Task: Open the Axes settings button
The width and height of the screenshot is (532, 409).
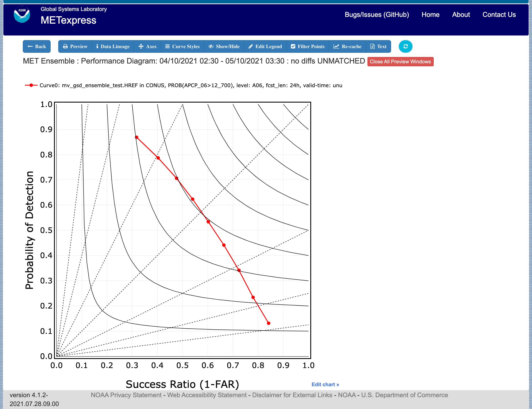Action: [x=147, y=46]
